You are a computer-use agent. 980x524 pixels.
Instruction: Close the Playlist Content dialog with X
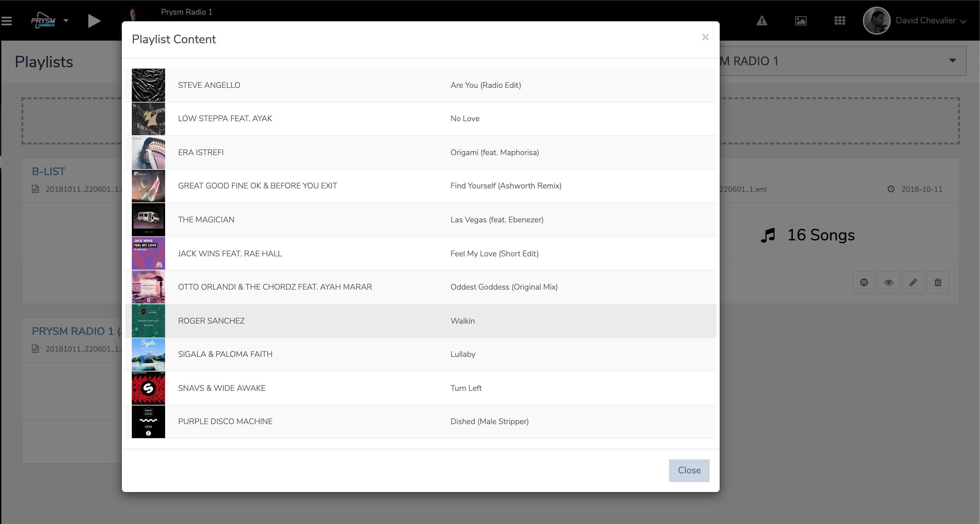click(x=705, y=37)
